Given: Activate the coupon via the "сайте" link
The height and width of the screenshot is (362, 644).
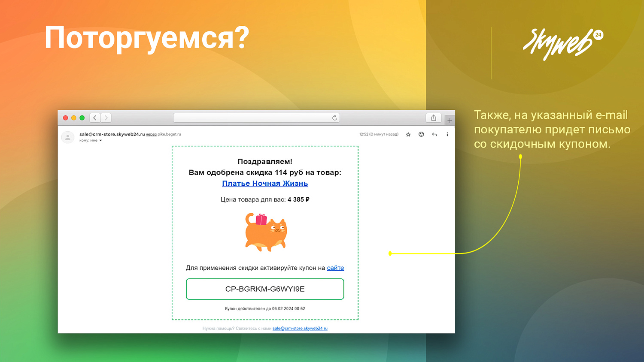Looking at the screenshot, I should (x=335, y=268).
